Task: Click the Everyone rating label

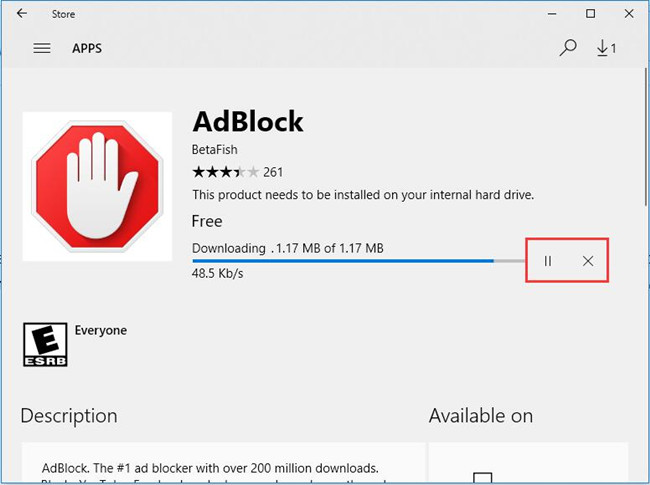Action: click(x=101, y=330)
